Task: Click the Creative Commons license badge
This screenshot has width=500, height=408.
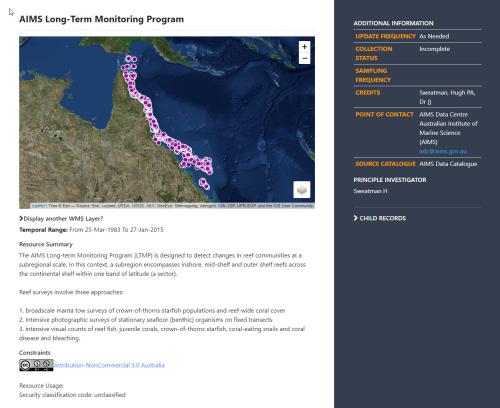Action: (36, 365)
